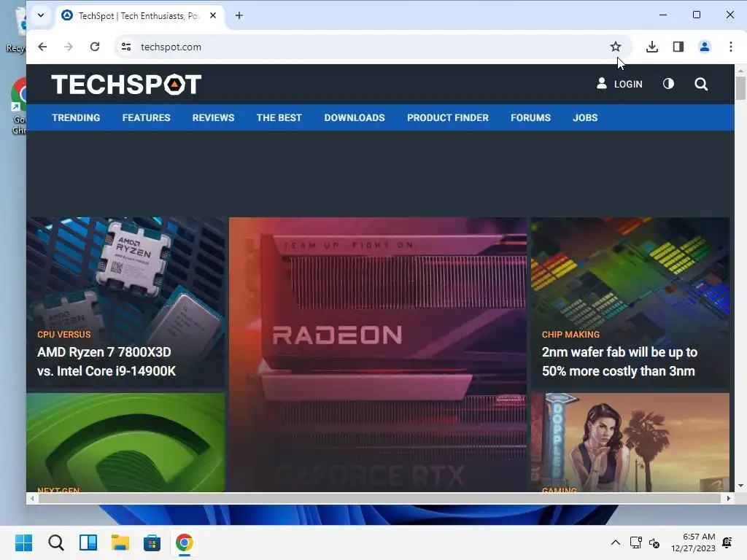Open the green Nvidia logo article thumbnail

[x=125, y=442]
